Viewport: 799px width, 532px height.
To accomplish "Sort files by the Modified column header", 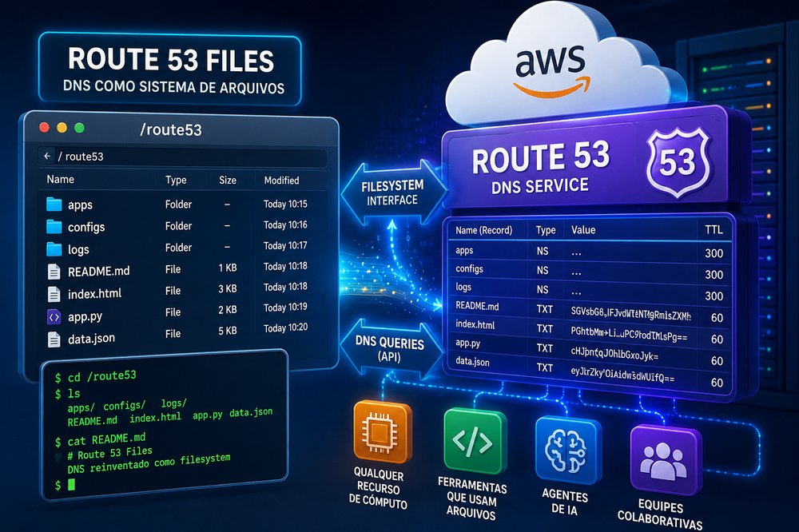I will click(x=281, y=181).
